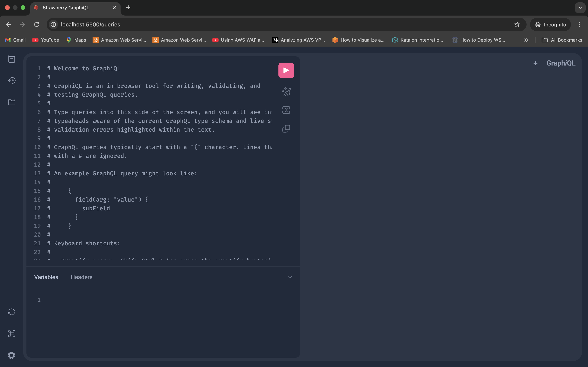Re-fetch the GraphQL schema
The image size is (588, 367).
pos(12,312)
